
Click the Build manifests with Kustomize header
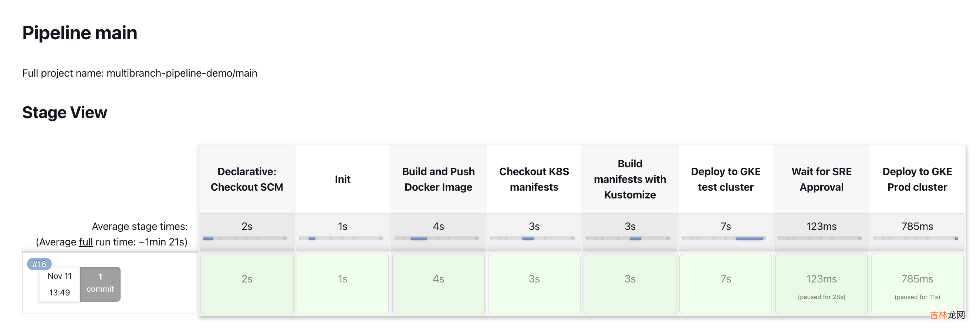coord(630,179)
